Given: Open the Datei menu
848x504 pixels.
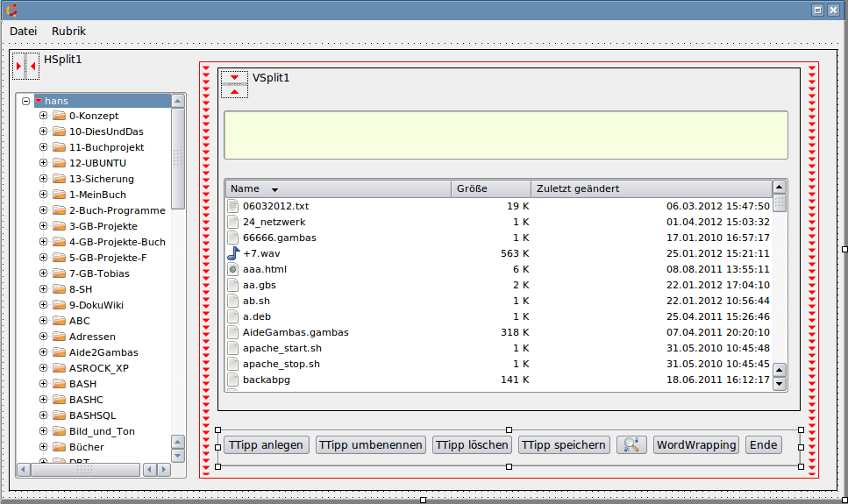Looking at the screenshot, I should tap(24, 31).
